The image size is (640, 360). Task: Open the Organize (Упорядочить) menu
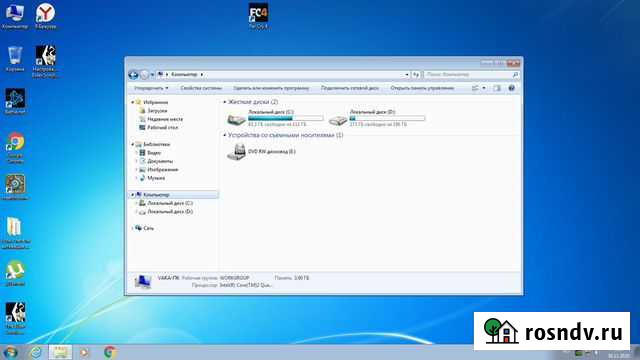pos(151,88)
